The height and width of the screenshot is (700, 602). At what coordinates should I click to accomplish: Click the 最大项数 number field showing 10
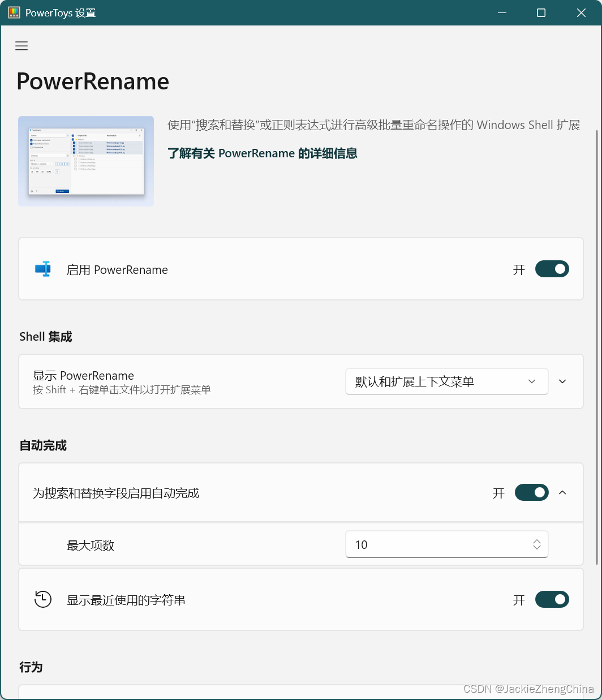[446, 544]
